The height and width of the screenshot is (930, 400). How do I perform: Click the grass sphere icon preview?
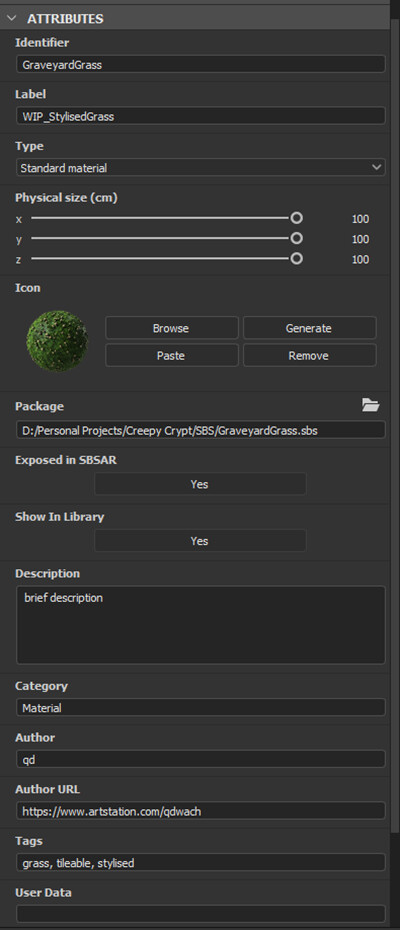58,341
